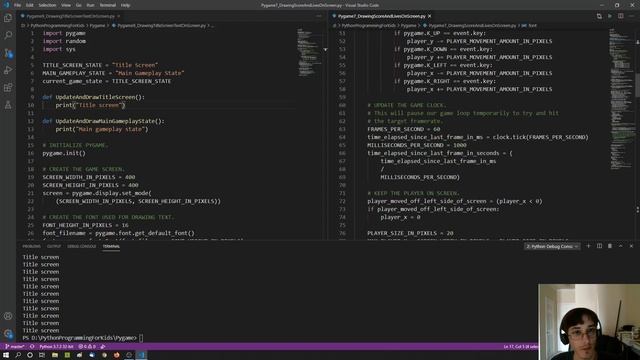Open Task View from the taskbar

42,355
